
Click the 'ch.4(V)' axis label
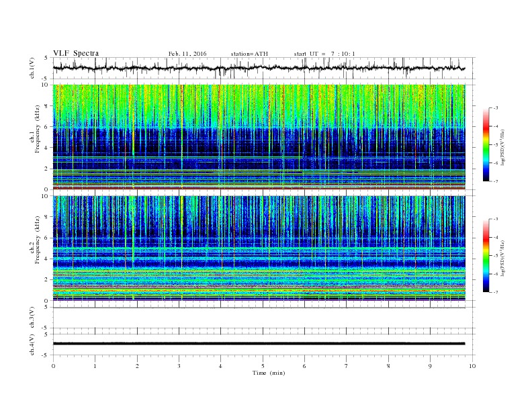tap(32, 345)
